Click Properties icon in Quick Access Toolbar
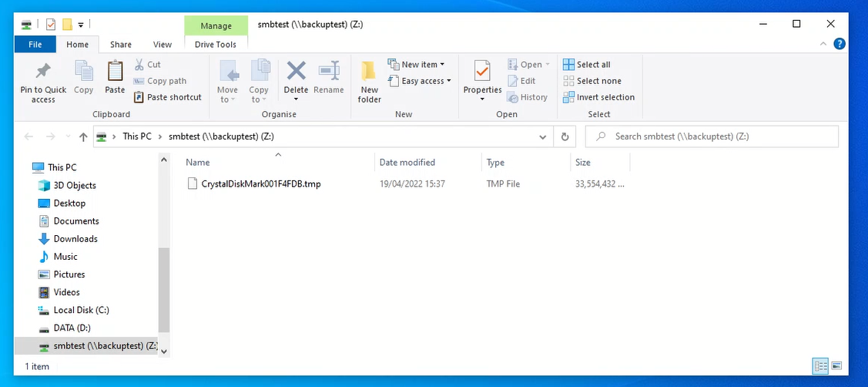Viewport: 868px width, 387px height. tap(50, 25)
